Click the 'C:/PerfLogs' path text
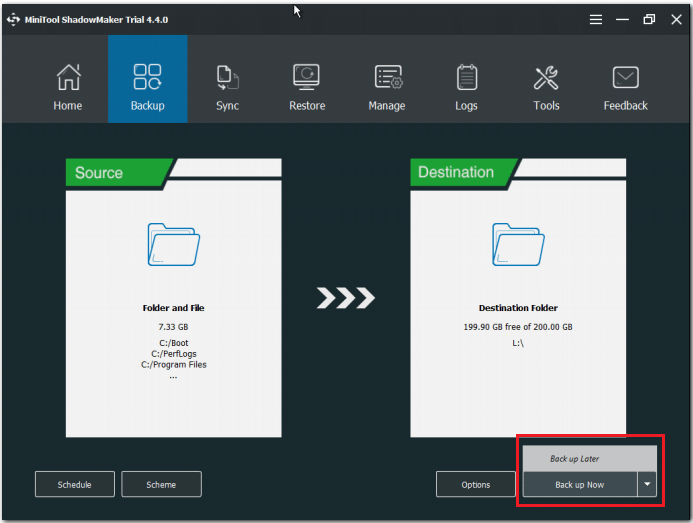 (174, 354)
